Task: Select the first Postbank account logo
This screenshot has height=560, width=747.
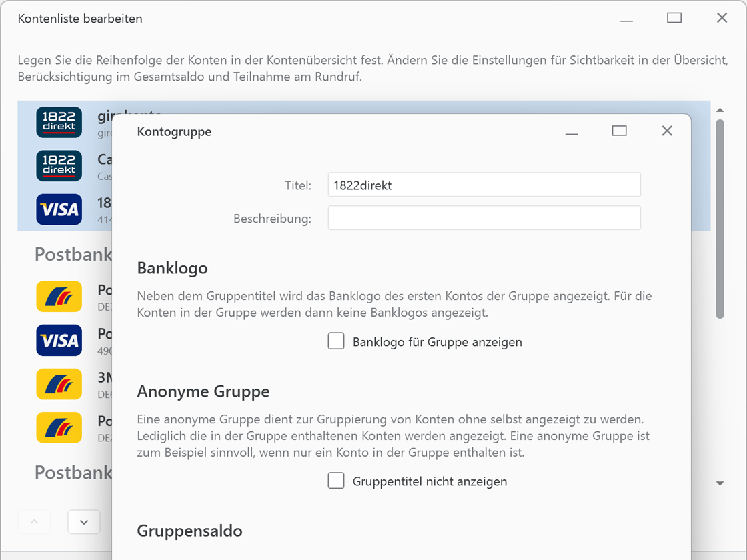Action: click(x=59, y=296)
